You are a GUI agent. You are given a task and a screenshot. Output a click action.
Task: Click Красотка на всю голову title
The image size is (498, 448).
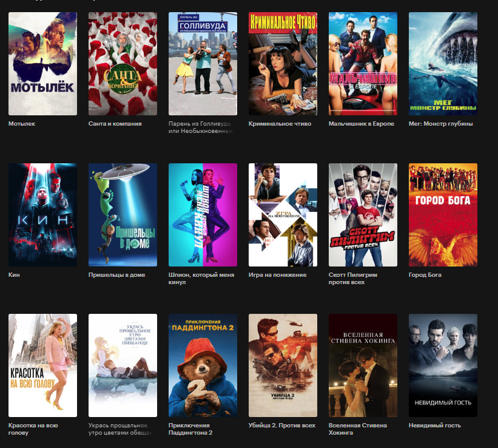click(x=33, y=429)
